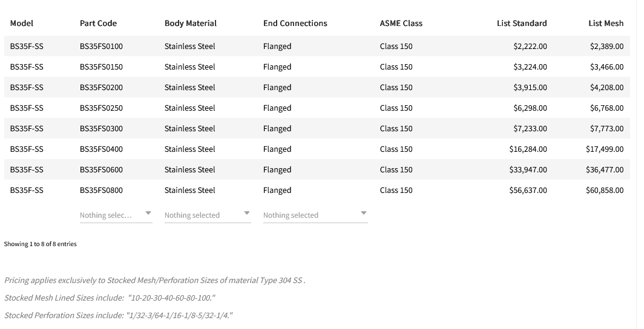The width and height of the screenshot is (644, 329).
Task: Select part code BS35FS0100 cell
Action: click(101, 46)
